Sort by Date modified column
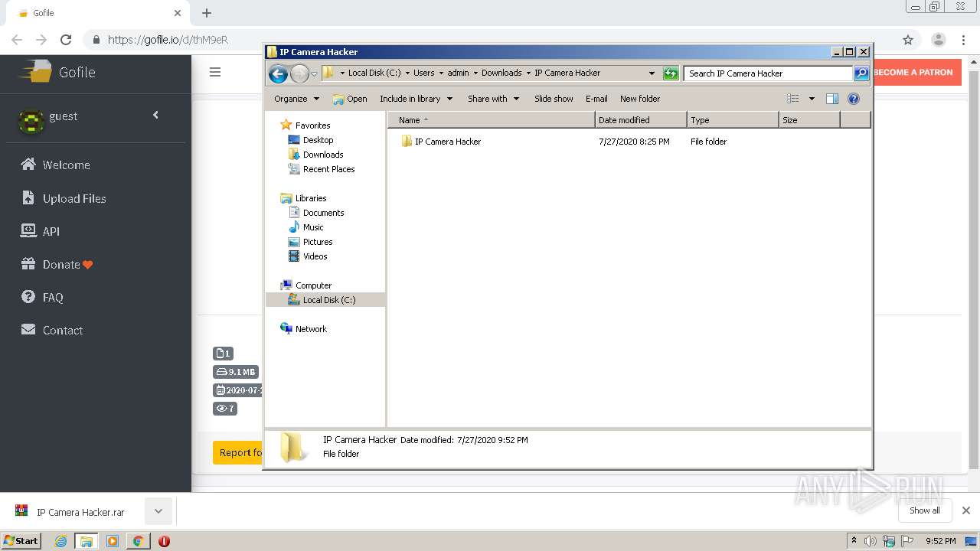Image resolution: width=980 pixels, height=551 pixels. pos(641,120)
